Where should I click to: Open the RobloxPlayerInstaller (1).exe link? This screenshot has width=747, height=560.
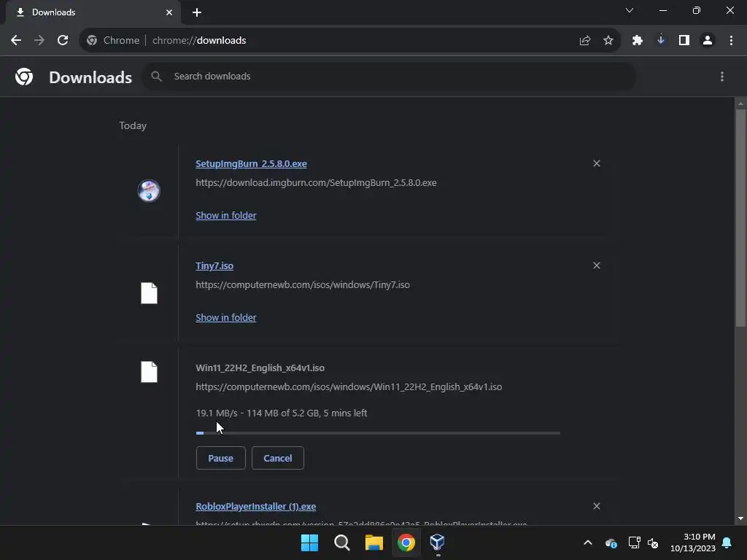coord(256,507)
